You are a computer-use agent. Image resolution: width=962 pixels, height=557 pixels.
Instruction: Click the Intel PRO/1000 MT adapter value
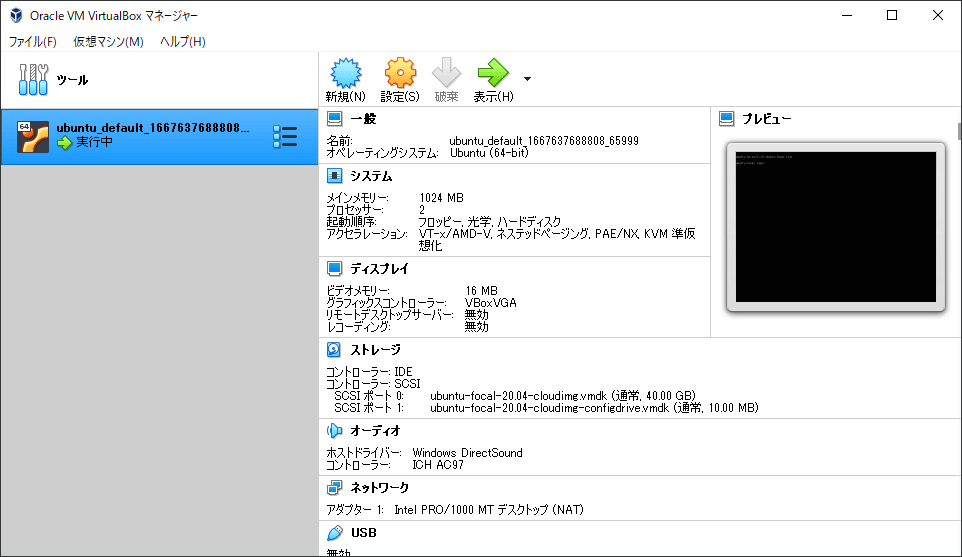tap(488, 510)
